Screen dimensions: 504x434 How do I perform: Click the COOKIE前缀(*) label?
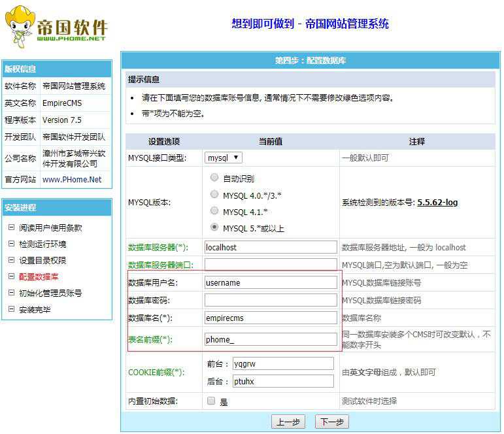156,373
